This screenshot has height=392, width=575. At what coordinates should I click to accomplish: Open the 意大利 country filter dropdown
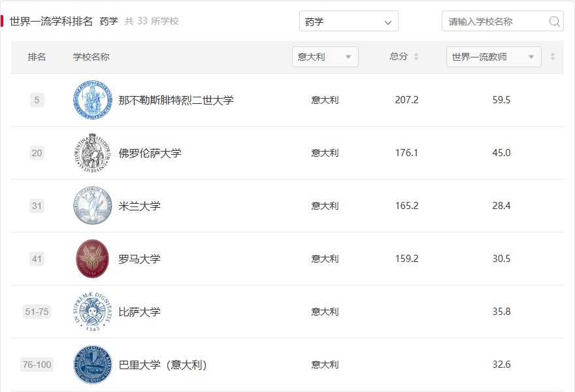coord(325,57)
